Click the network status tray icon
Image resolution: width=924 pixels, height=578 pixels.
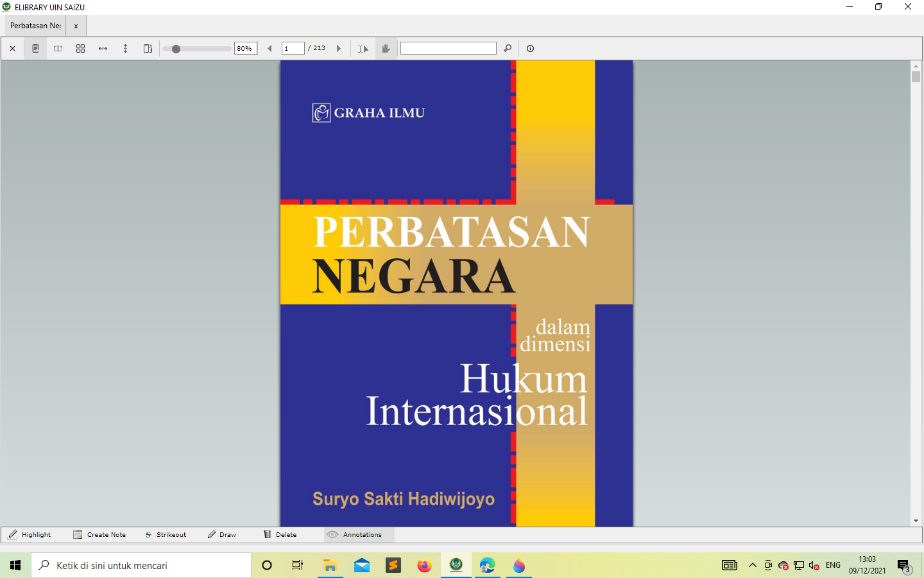(x=799, y=565)
